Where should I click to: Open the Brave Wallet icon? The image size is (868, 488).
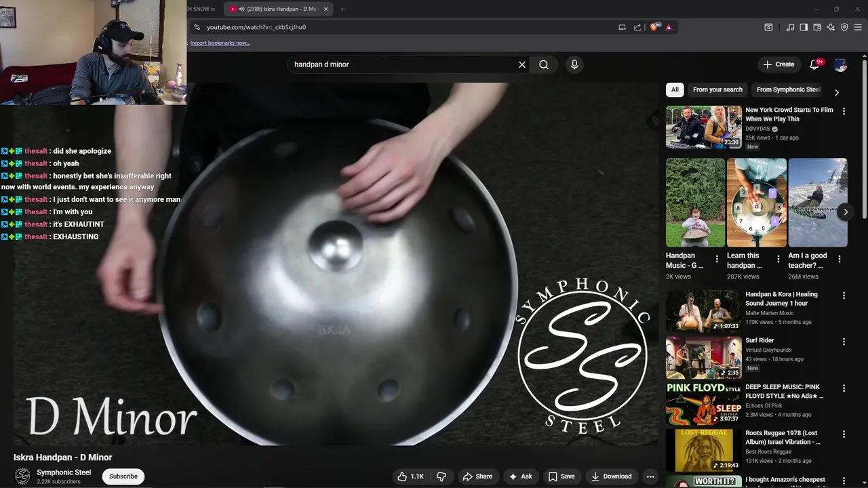coord(817,27)
